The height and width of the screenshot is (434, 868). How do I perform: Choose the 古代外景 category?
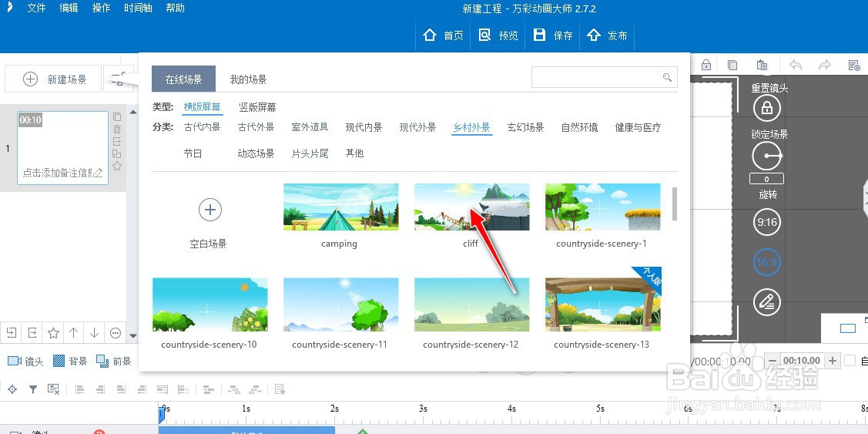pyautogui.click(x=256, y=127)
